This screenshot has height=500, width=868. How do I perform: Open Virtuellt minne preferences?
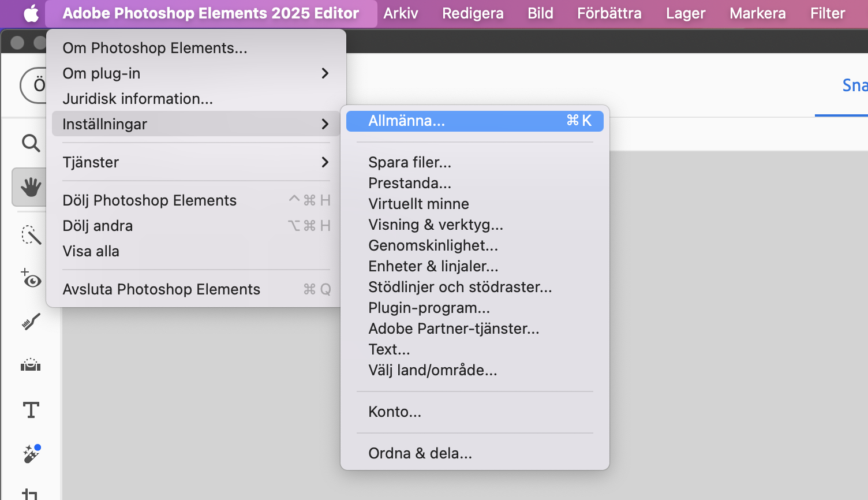[x=474, y=204]
